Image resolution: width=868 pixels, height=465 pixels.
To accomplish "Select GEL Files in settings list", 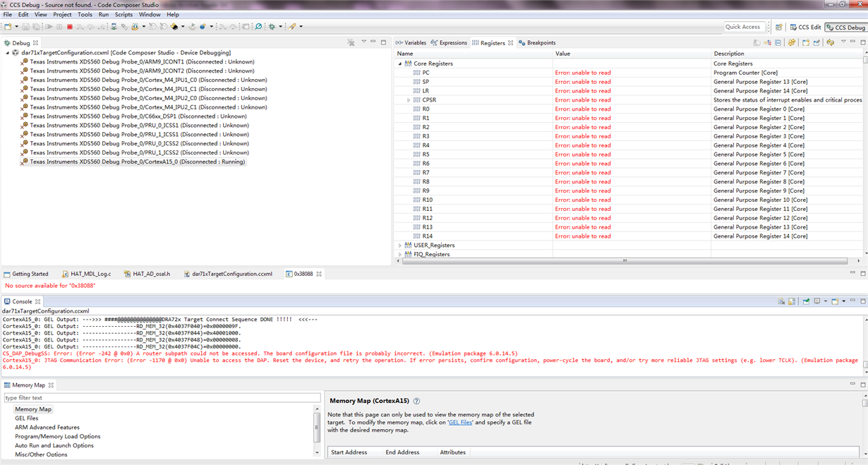I will 27,418.
